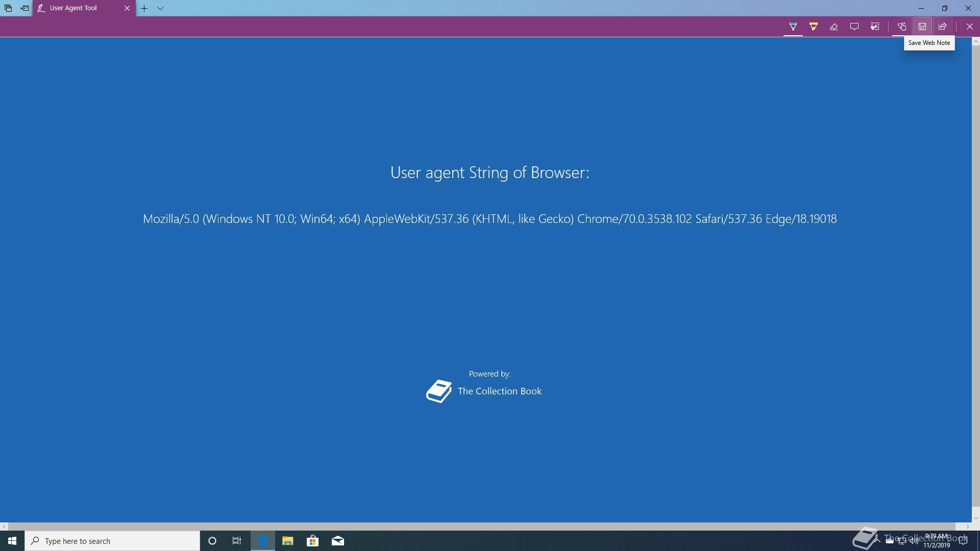
Task: Open The Collection Book link
Action: click(499, 391)
